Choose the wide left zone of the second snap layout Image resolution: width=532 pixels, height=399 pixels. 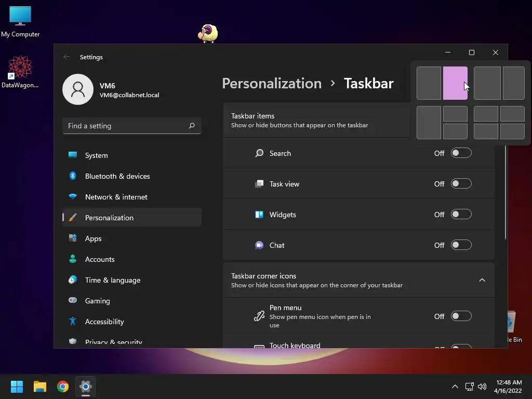[x=487, y=83]
